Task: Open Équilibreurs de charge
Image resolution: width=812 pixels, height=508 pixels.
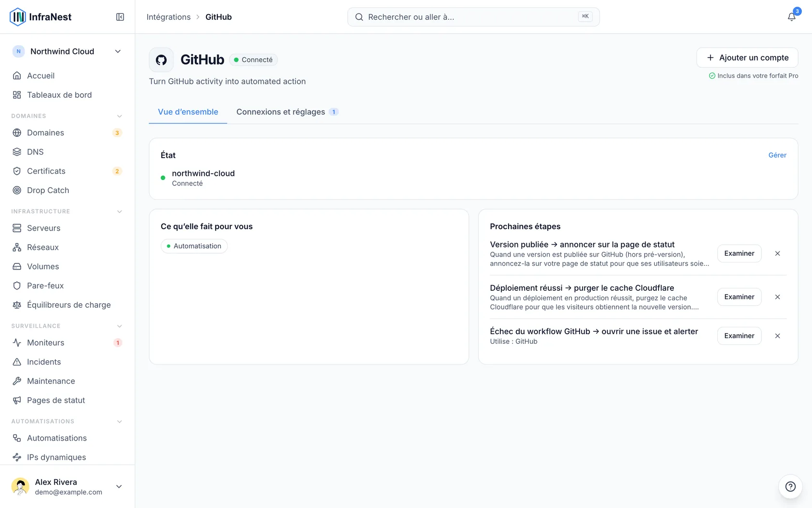Action: point(67,305)
